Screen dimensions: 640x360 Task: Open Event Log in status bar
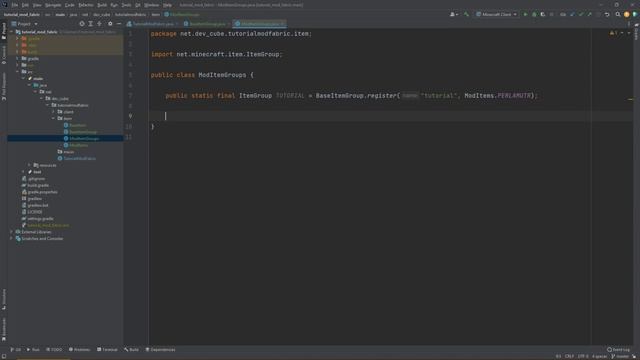tap(618, 350)
